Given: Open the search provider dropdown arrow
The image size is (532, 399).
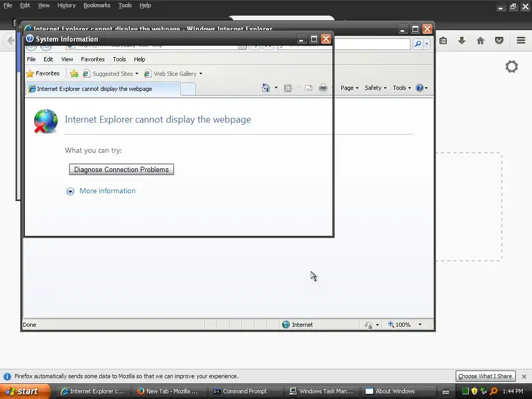Looking at the screenshot, I should 427,44.
